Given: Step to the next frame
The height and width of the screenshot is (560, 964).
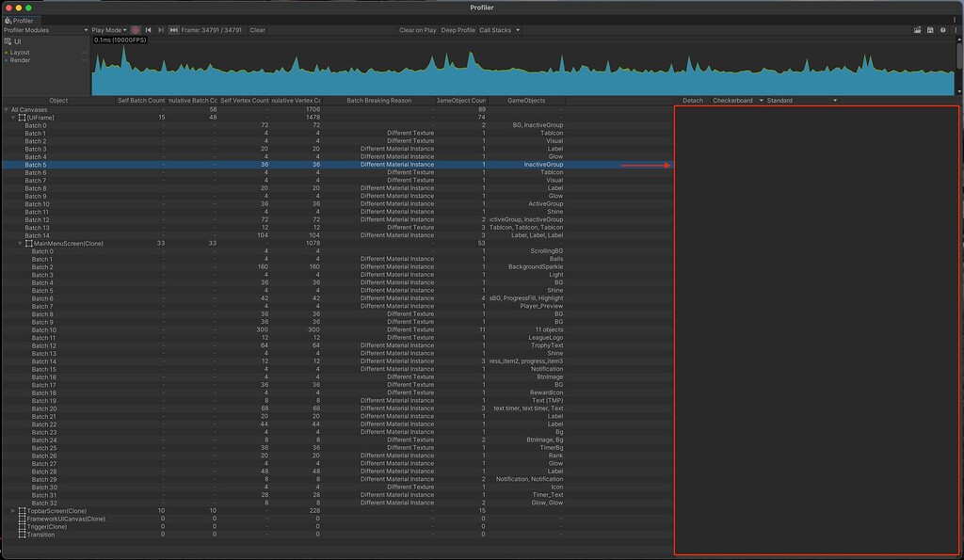Looking at the screenshot, I should pyautogui.click(x=160, y=29).
